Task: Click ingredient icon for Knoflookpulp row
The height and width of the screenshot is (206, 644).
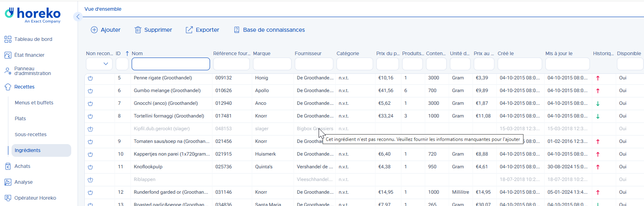Action: tap(90, 167)
